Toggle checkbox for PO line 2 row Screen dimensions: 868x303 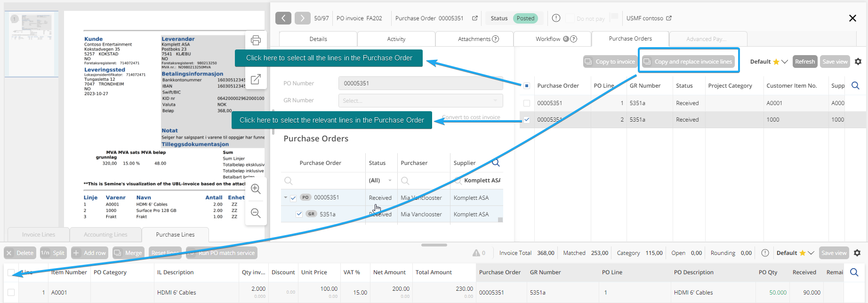pyautogui.click(x=527, y=120)
